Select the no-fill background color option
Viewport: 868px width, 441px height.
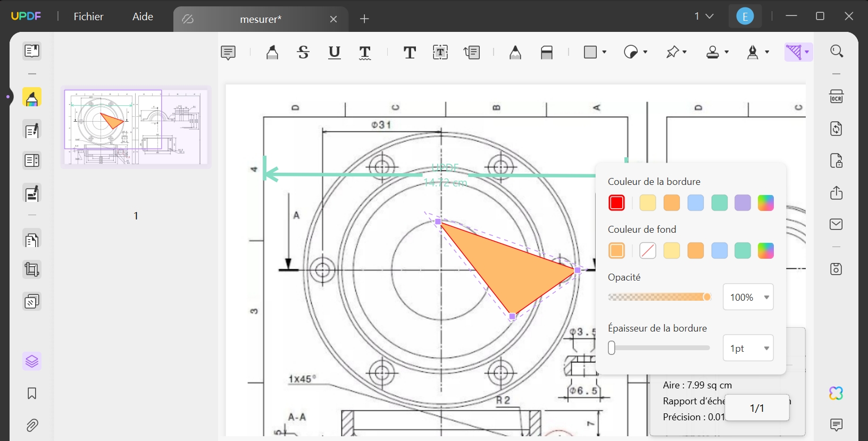[647, 251]
